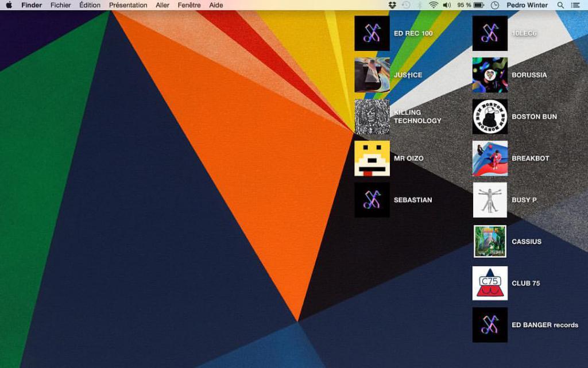Select the 10LEC6 desktop icon
Image resolution: width=588 pixels, height=368 pixels.
click(490, 33)
